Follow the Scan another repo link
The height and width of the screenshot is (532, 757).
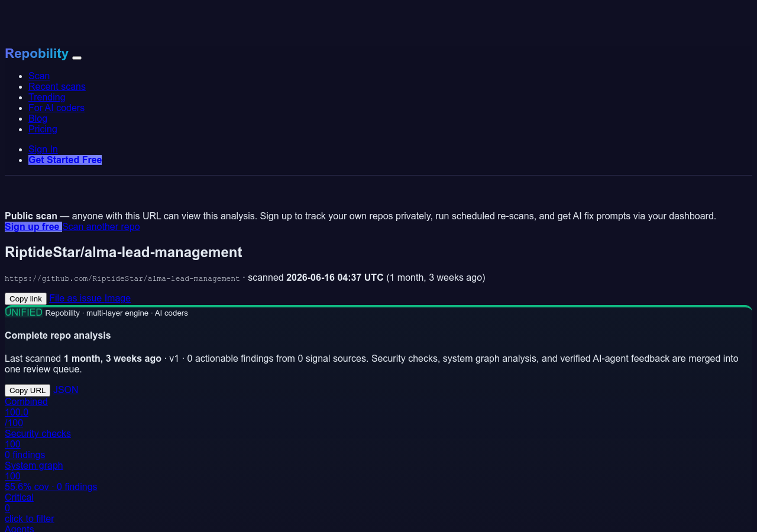click(x=101, y=226)
